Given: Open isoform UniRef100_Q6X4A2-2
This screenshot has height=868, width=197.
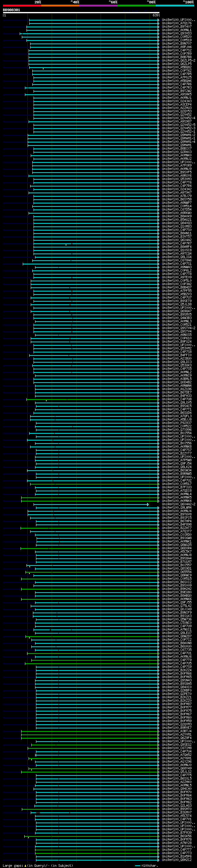Looking at the screenshot, I should point(179,504).
